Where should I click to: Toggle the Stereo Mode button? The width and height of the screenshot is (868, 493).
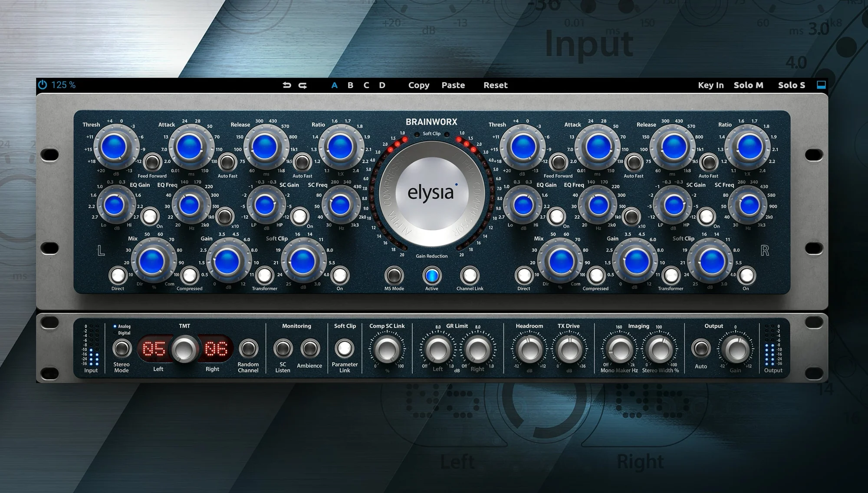(122, 348)
